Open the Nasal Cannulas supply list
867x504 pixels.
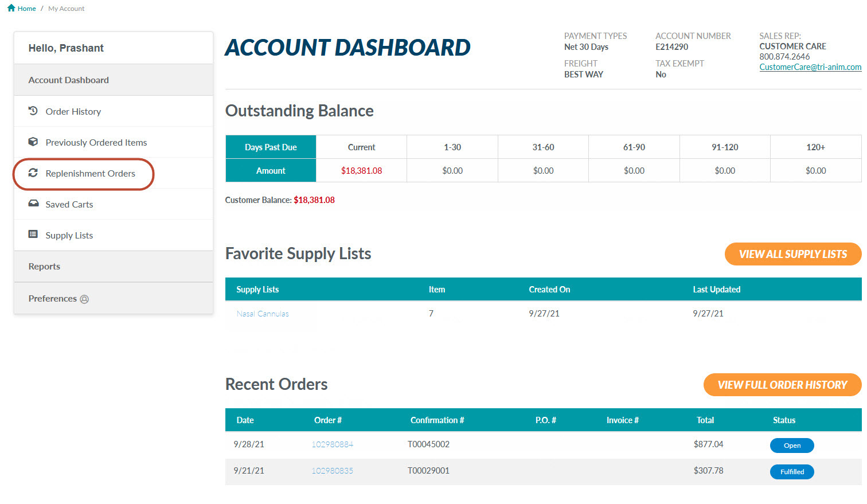263,314
